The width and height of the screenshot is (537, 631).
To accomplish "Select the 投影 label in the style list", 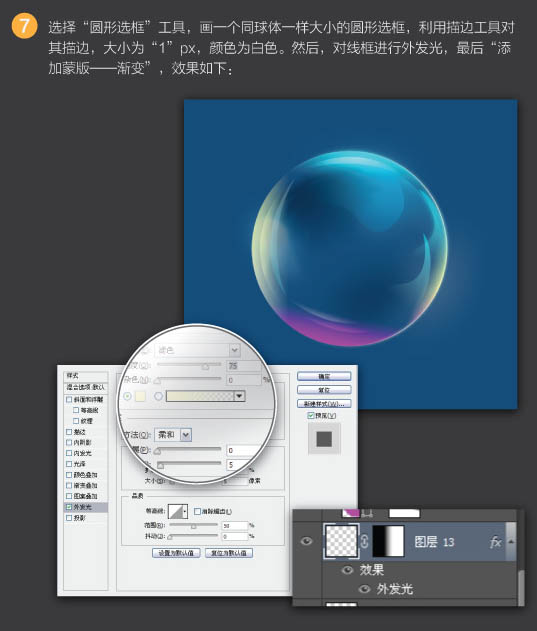I will pos(79,518).
